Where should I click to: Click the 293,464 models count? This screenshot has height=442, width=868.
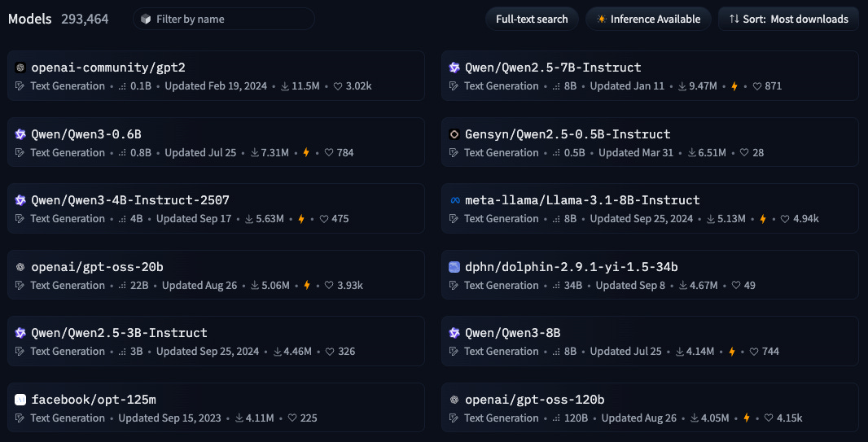click(x=85, y=20)
